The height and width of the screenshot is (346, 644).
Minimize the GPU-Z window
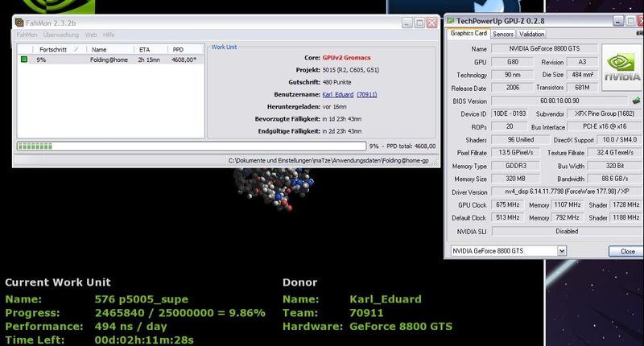point(618,21)
